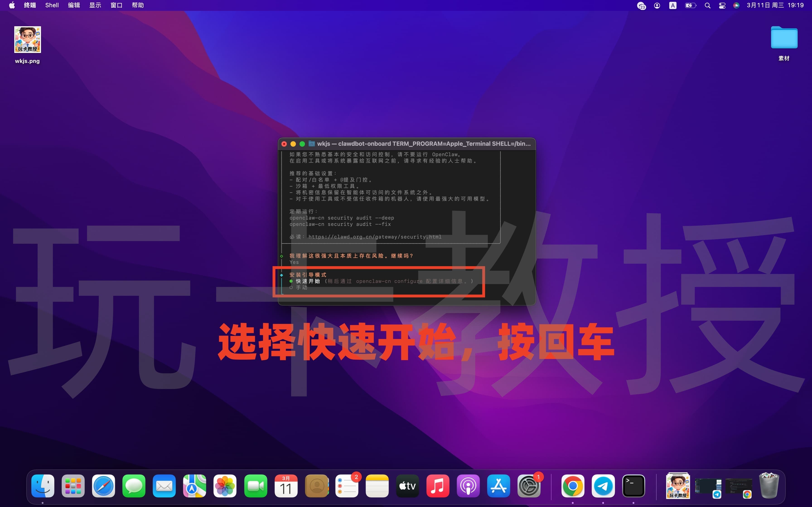The image size is (812, 507).
Task: Open Apple Music from the Dock
Action: tap(438, 485)
